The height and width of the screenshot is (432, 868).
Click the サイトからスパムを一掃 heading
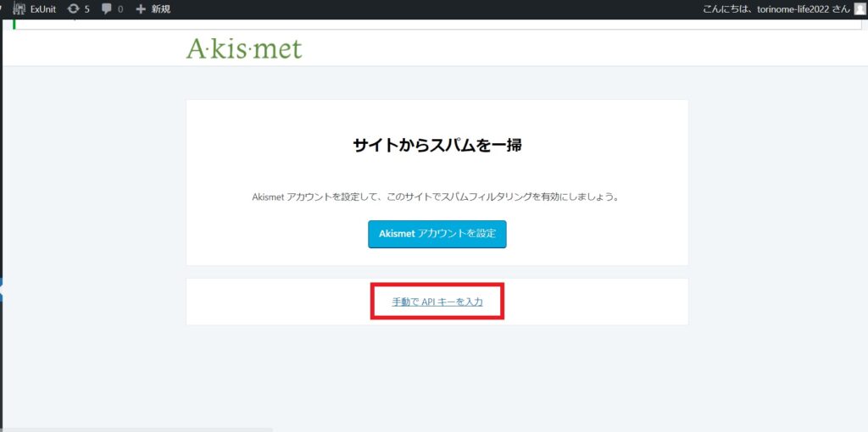pos(437,146)
